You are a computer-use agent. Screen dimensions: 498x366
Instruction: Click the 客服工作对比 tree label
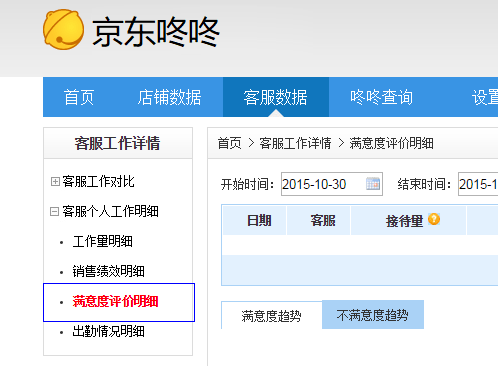click(98, 182)
